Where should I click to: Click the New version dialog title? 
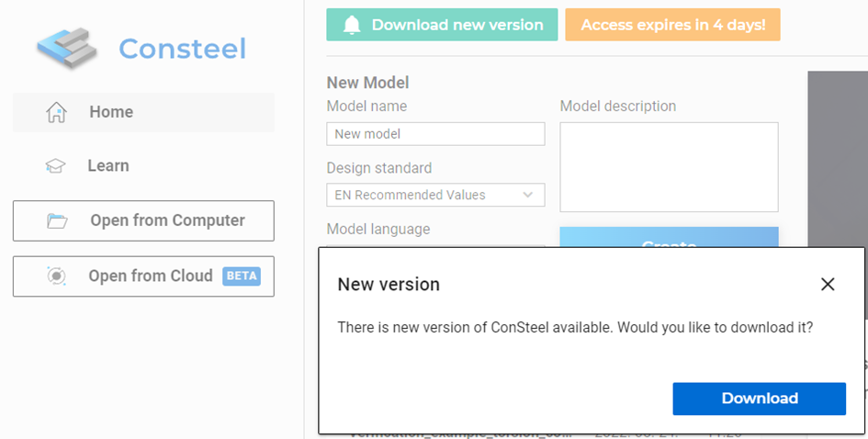click(389, 284)
